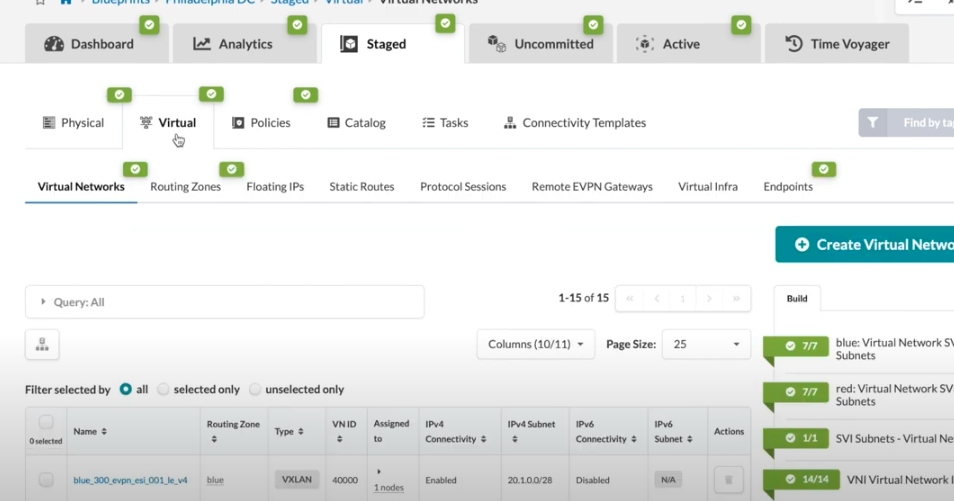Switch to the Active tab
The height and width of the screenshot is (501, 954).
[x=689, y=44]
